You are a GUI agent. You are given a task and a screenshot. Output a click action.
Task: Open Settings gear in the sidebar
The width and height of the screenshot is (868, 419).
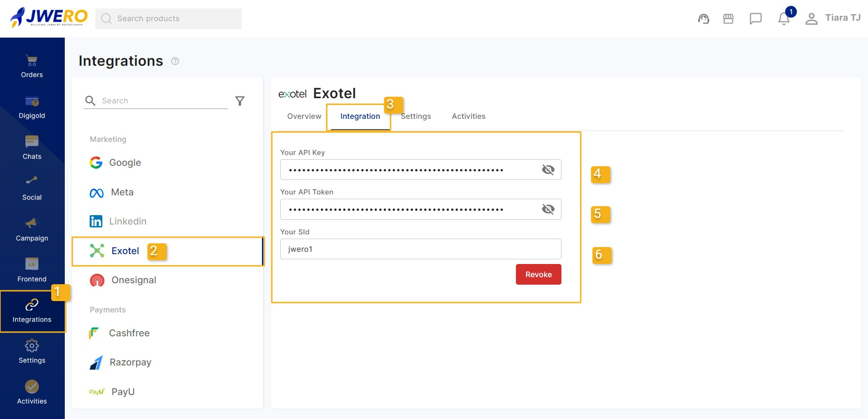pyautogui.click(x=32, y=352)
